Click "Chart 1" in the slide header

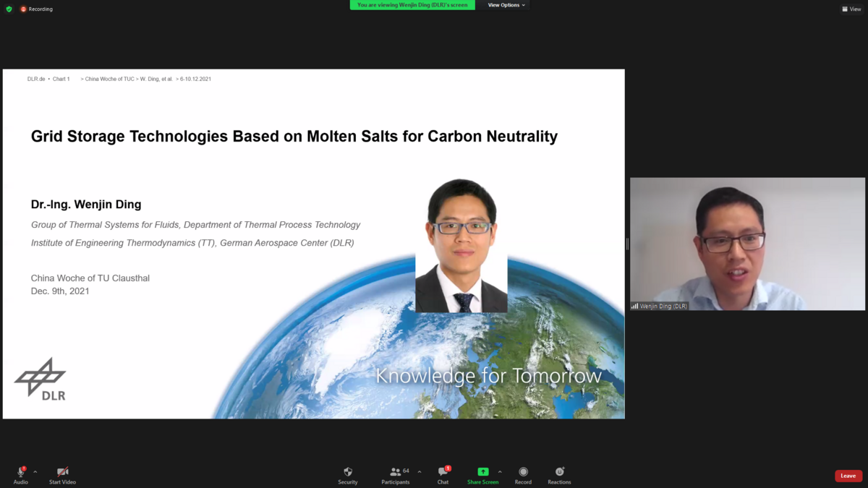pyautogui.click(x=61, y=79)
